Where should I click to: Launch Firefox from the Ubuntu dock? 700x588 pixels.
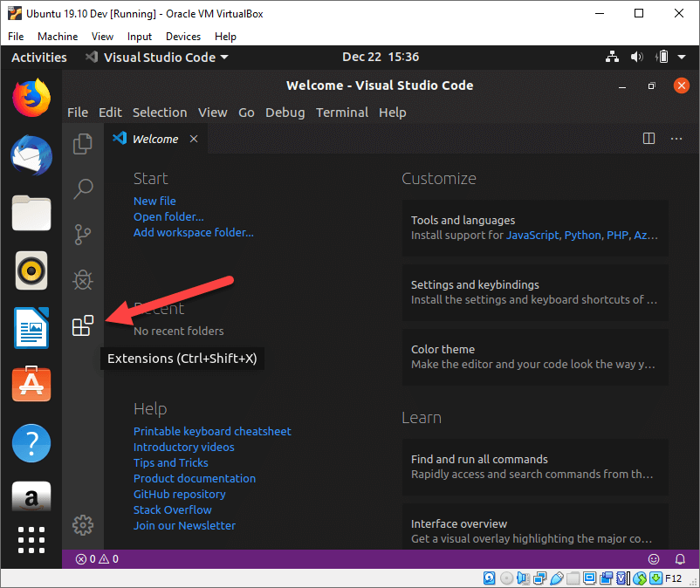31,99
